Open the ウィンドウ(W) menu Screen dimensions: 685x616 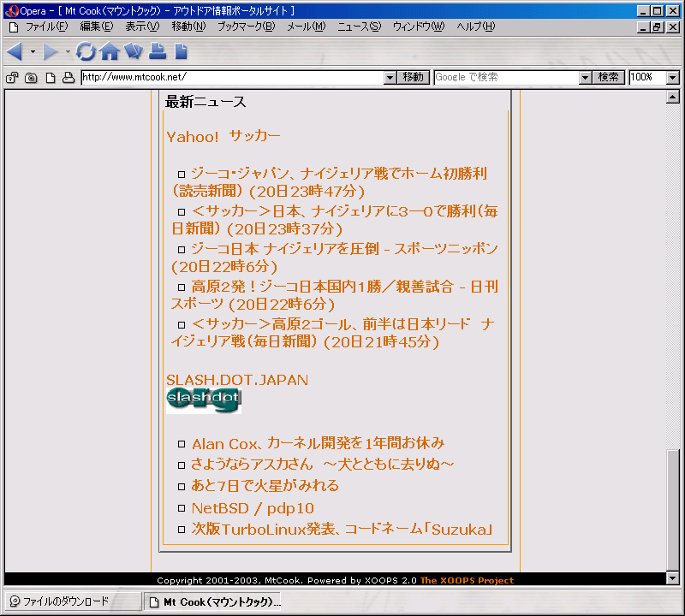coord(419,27)
